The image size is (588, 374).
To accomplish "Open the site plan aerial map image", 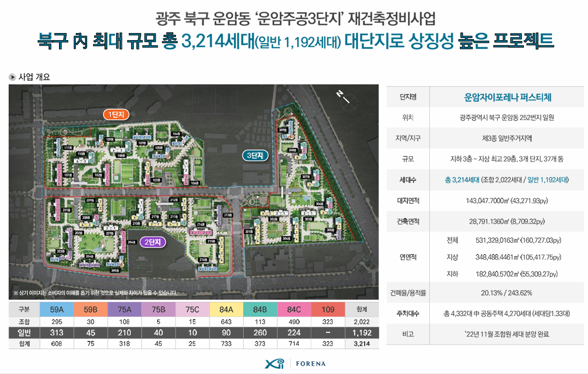I will tap(193, 192).
